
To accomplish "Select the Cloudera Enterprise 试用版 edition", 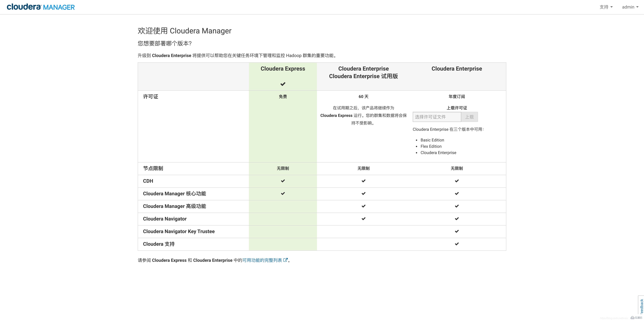I will (363, 72).
